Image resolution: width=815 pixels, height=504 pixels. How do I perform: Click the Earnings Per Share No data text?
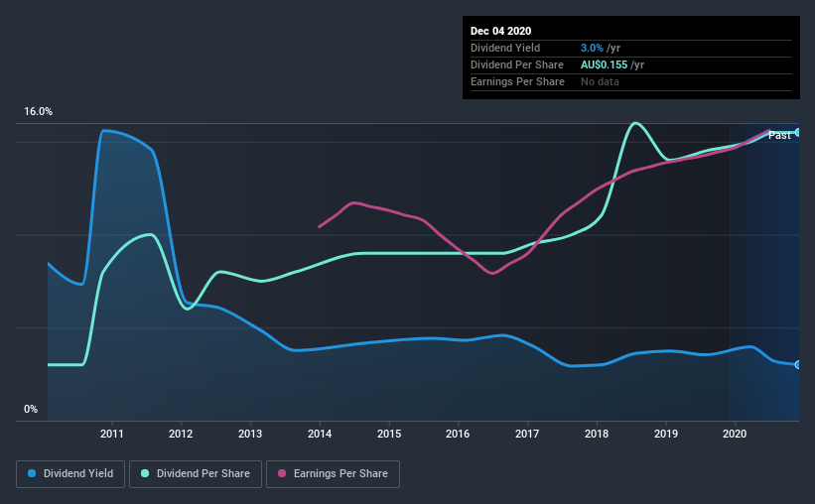[600, 81]
